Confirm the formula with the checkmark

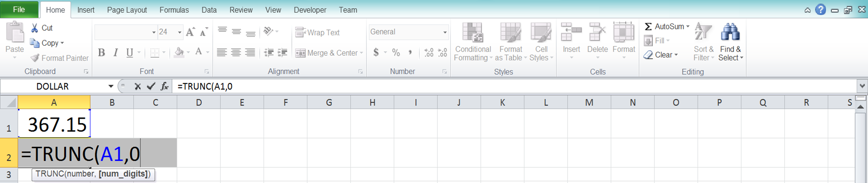tap(151, 86)
